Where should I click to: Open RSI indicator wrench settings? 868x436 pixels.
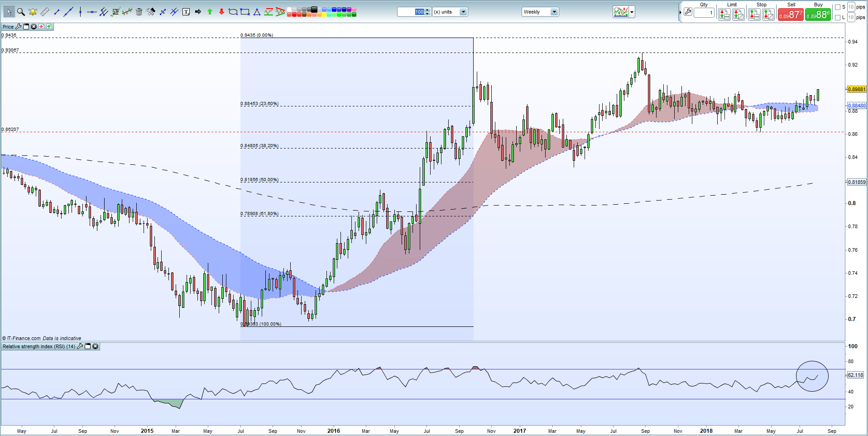pos(80,346)
